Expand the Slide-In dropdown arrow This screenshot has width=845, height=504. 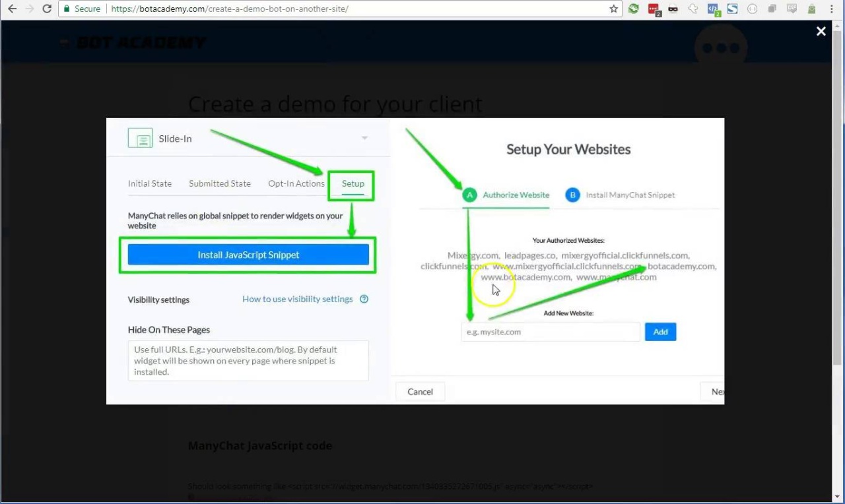coord(364,138)
